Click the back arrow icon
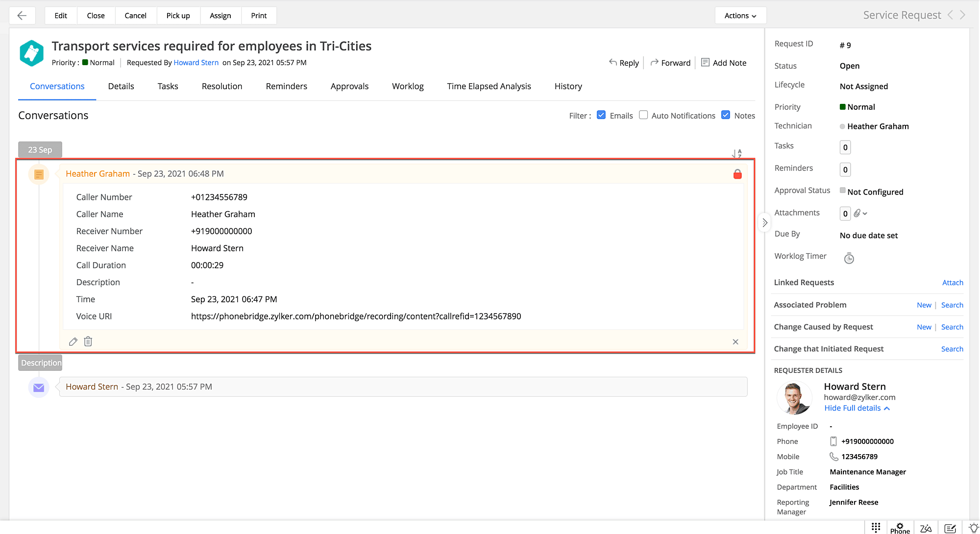This screenshot has height=534, width=980. [x=22, y=16]
